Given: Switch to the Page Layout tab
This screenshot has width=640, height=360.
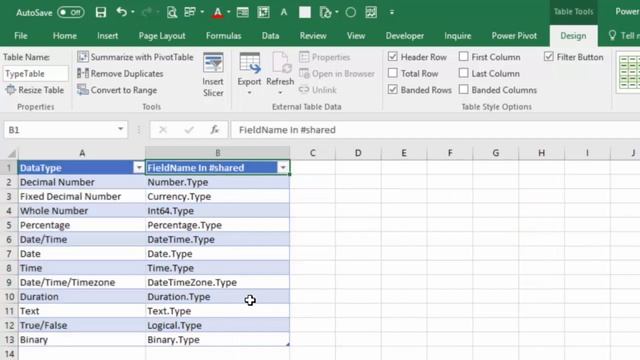Looking at the screenshot, I should click(x=162, y=36).
